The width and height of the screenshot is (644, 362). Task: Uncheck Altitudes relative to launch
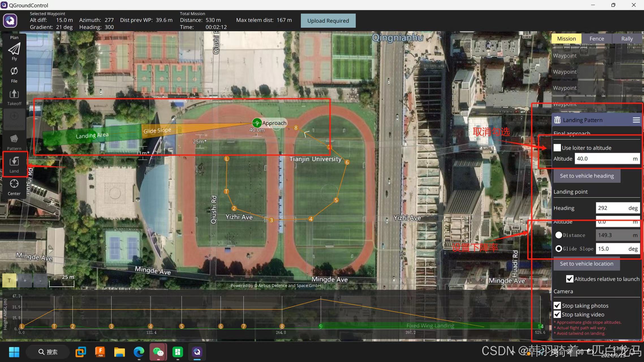(x=570, y=279)
